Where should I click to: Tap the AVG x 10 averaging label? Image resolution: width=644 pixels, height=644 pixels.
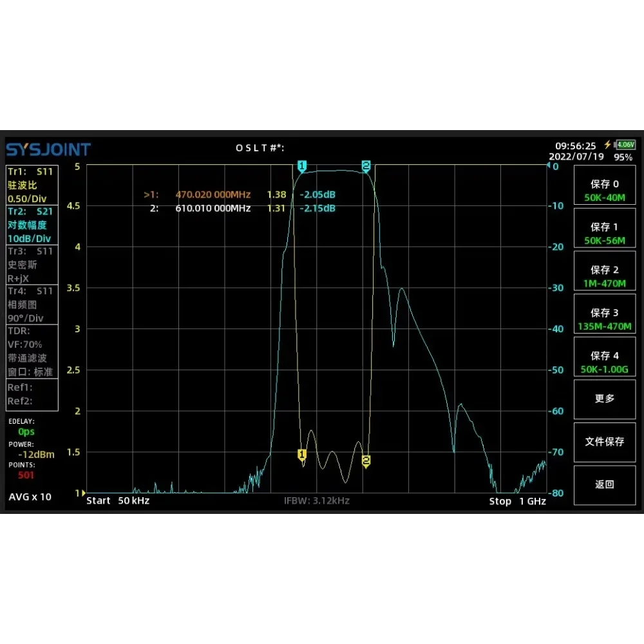[30, 497]
